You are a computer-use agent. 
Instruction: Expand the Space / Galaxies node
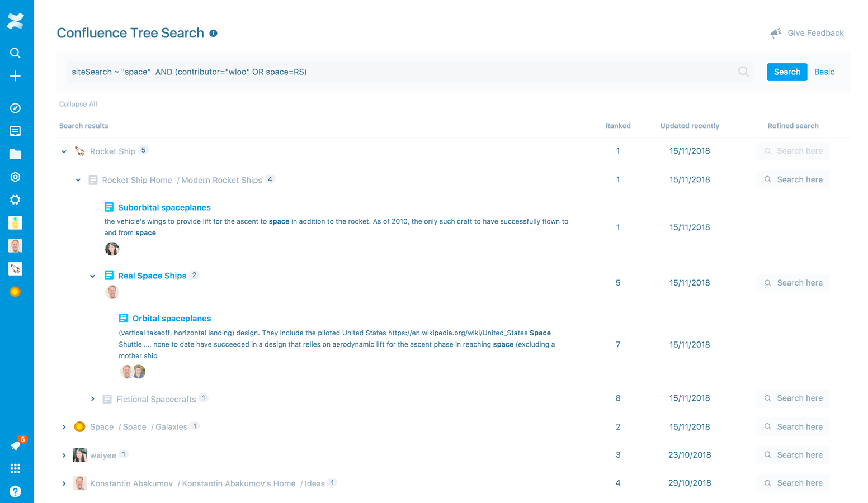pos(64,427)
